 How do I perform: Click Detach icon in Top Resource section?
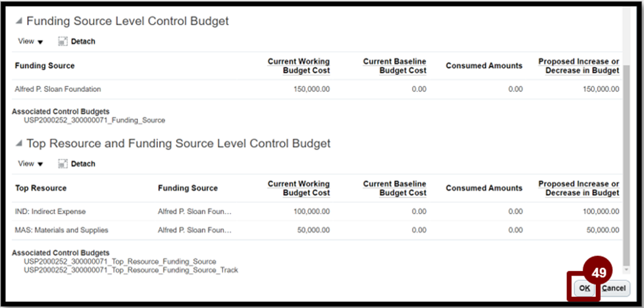pyautogui.click(x=63, y=164)
